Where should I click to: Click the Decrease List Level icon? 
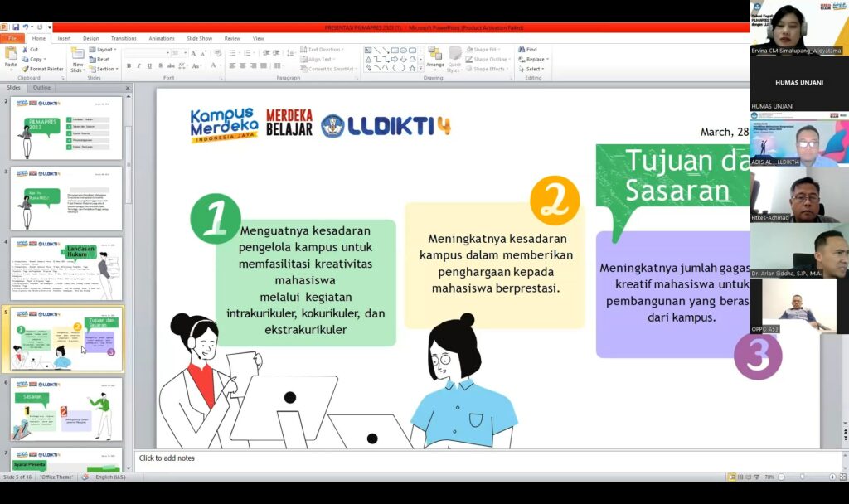(266, 53)
